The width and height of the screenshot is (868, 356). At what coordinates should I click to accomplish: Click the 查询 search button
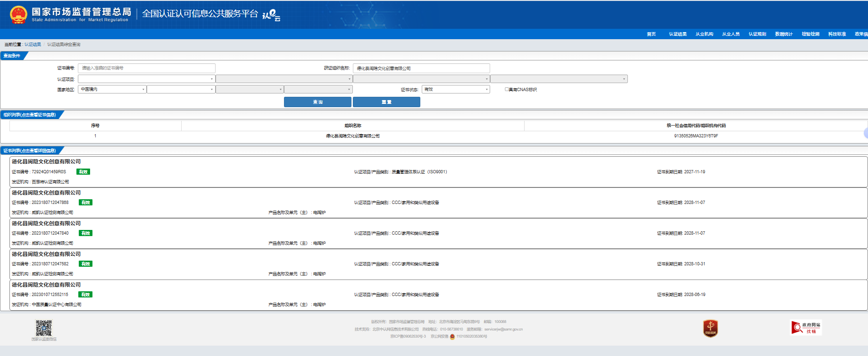pos(317,102)
